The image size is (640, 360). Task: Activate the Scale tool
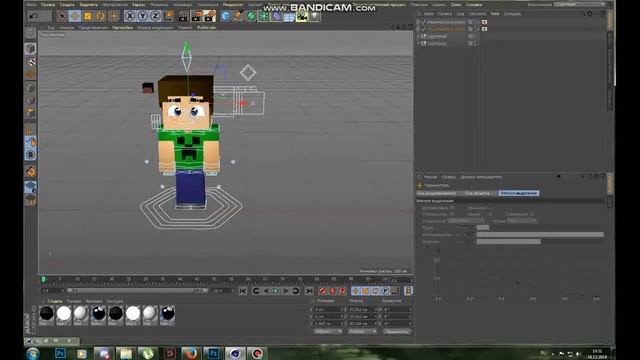88,16
